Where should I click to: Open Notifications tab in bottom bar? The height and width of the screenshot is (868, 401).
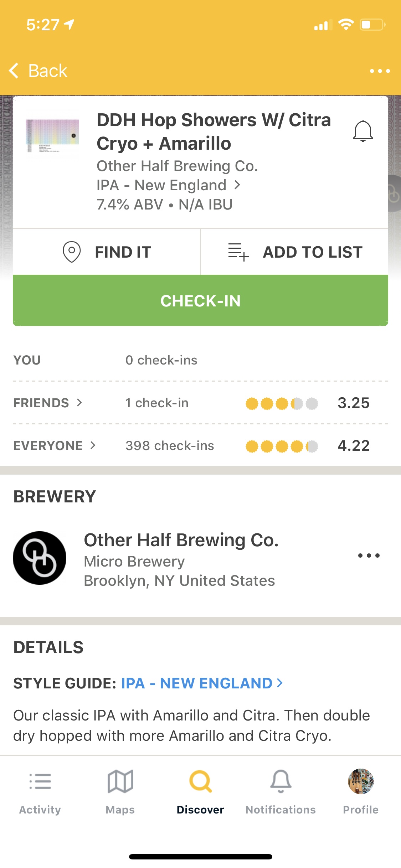tap(281, 792)
